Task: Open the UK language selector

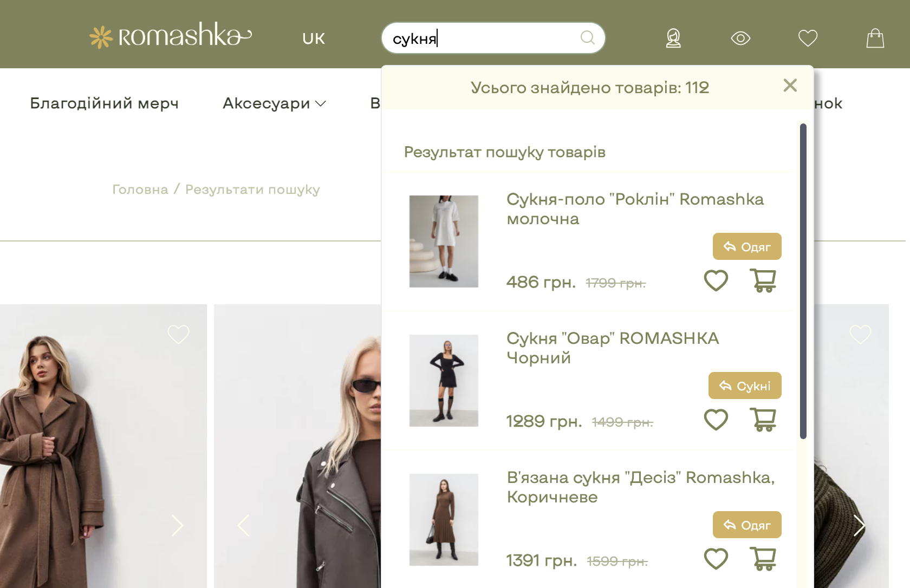Action: [x=314, y=38]
